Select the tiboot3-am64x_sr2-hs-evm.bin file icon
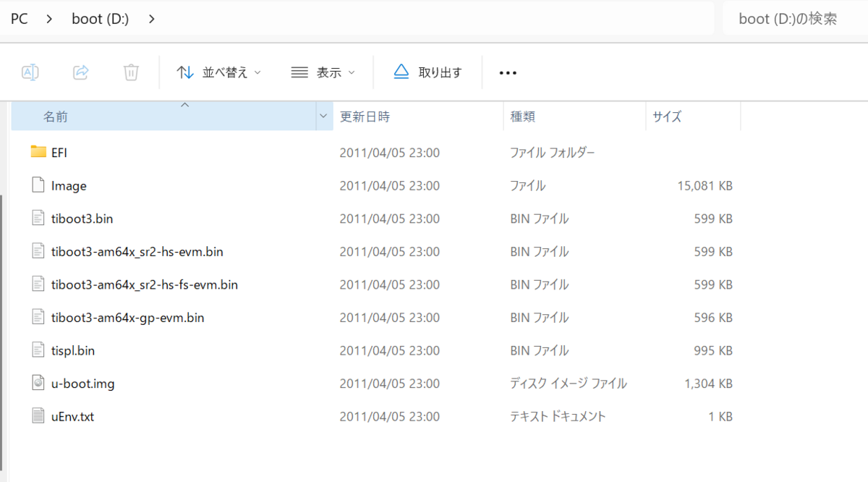 pos(38,251)
